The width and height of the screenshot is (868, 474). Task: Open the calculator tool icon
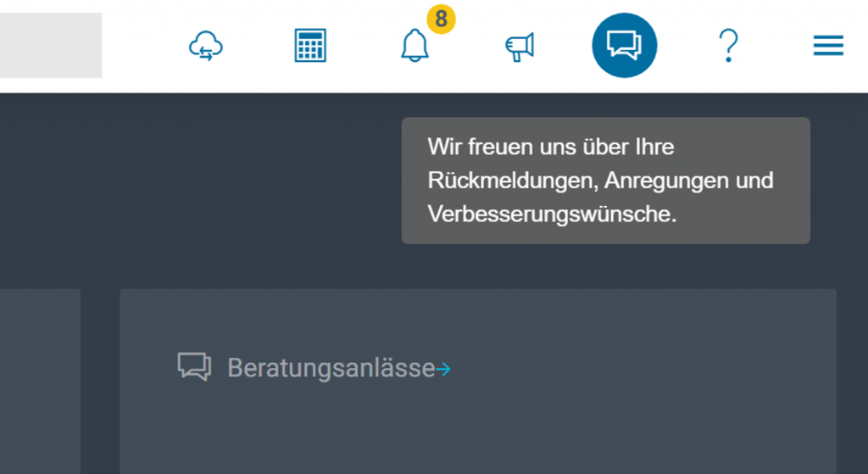point(310,46)
